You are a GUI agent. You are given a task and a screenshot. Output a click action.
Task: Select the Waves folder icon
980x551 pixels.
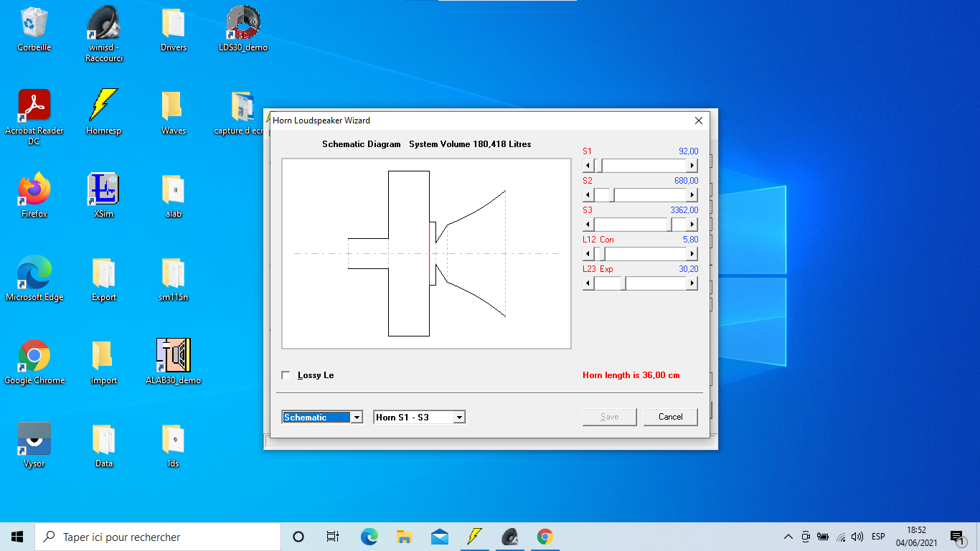coord(174,111)
